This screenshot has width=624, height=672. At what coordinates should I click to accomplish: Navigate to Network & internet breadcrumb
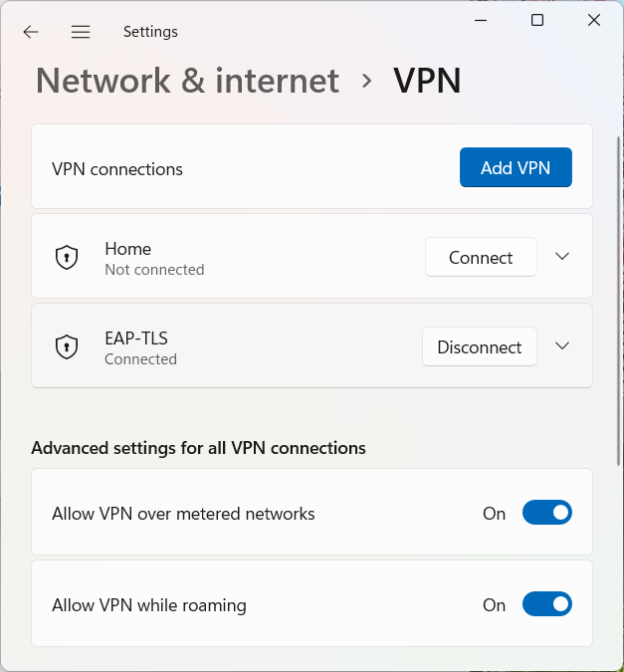coord(188,81)
